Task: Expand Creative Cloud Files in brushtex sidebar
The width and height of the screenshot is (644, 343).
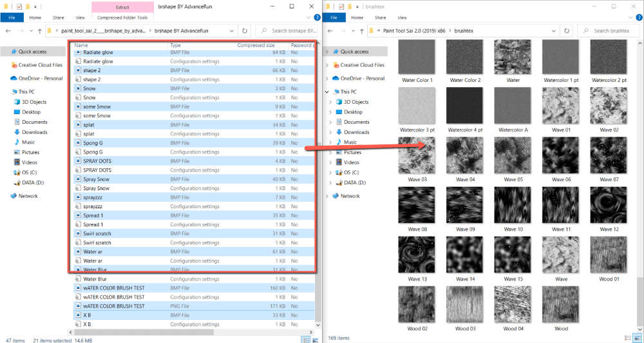Action: coord(327,65)
